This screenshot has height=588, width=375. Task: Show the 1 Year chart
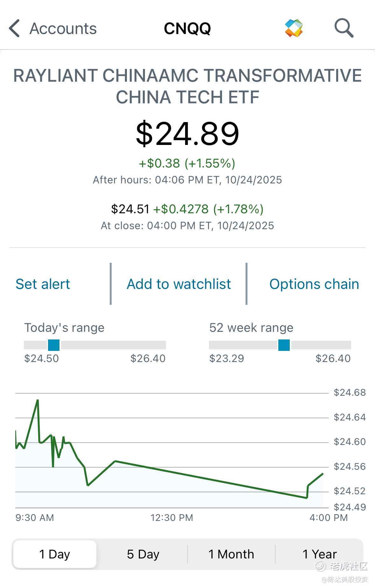[x=319, y=554]
